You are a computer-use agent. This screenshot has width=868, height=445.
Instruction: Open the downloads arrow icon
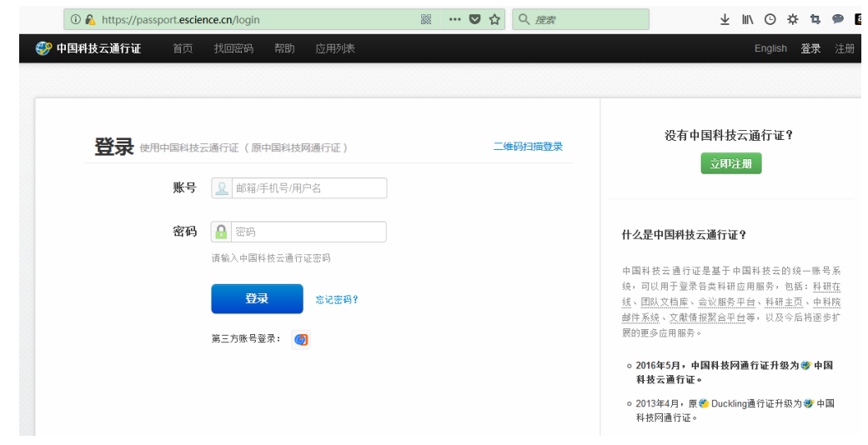[x=725, y=19]
